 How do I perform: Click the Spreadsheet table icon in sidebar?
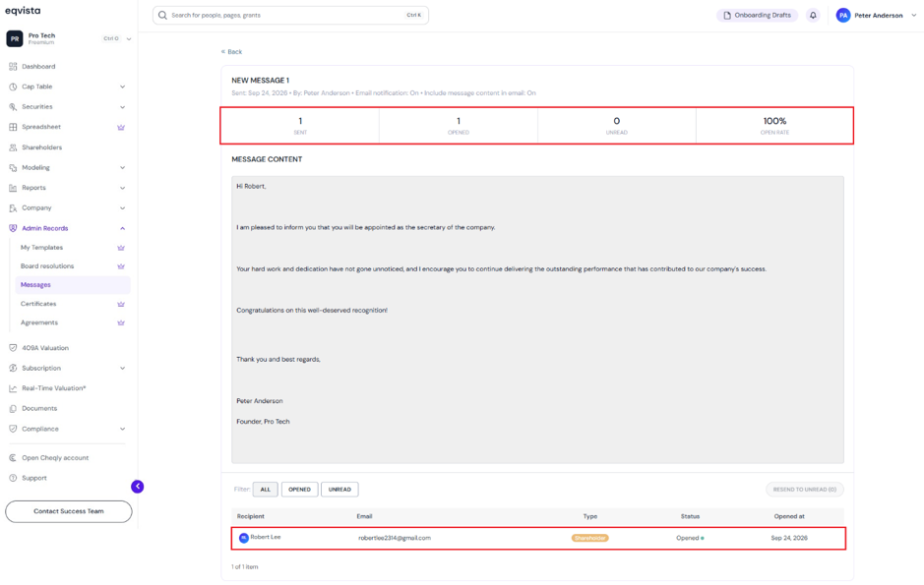[13, 127]
